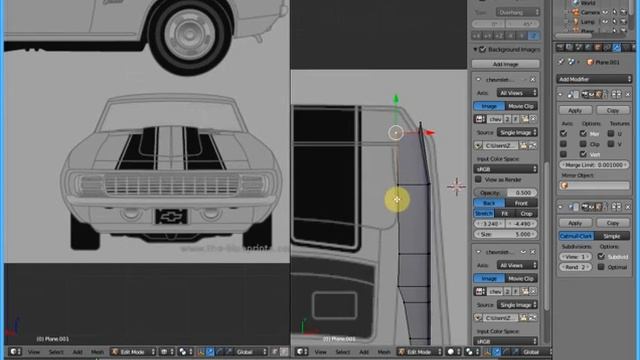
Task: Open editor type selector in right viewport header
Action: [302, 351]
